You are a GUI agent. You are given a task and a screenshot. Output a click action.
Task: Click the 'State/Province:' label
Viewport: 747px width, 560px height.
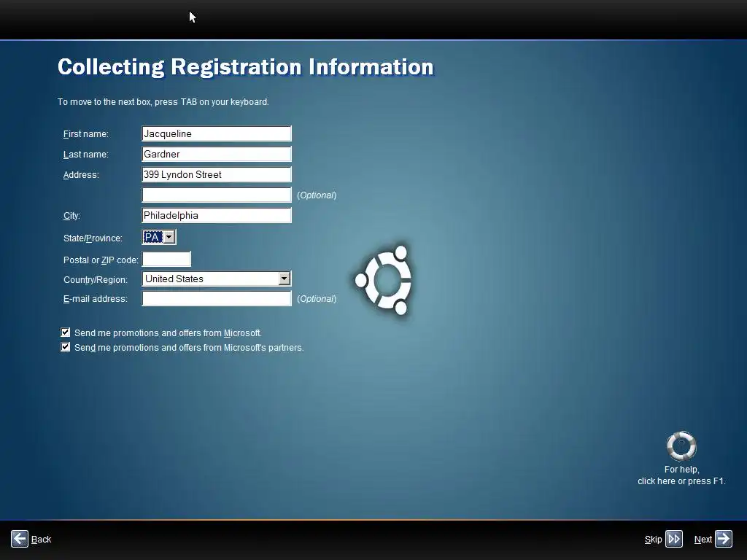pos(93,238)
